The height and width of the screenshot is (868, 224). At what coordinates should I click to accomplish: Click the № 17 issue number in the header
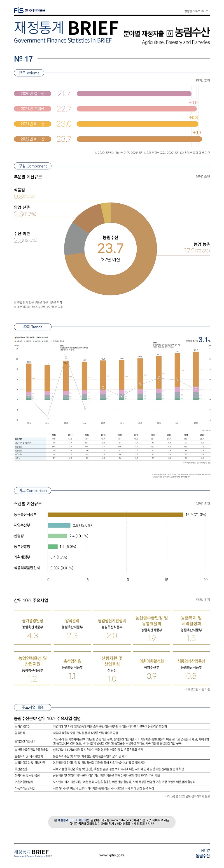[x=23, y=59]
